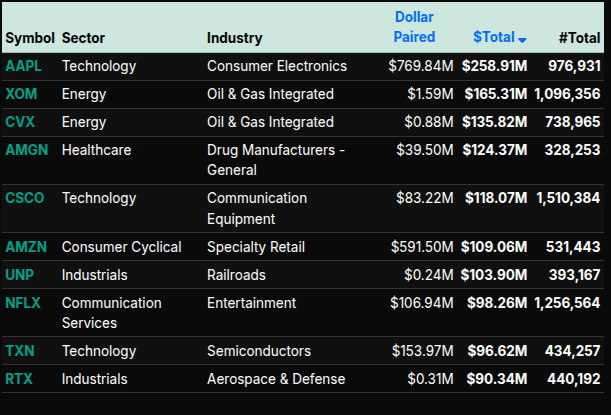
Task: Select the Communication Services sector cell
Action: tap(111, 312)
